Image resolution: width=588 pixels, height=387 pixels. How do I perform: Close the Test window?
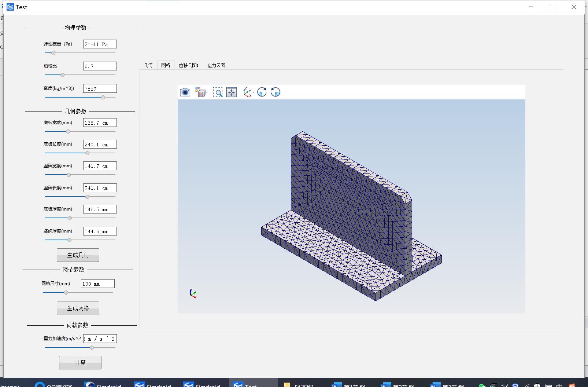point(574,7)
